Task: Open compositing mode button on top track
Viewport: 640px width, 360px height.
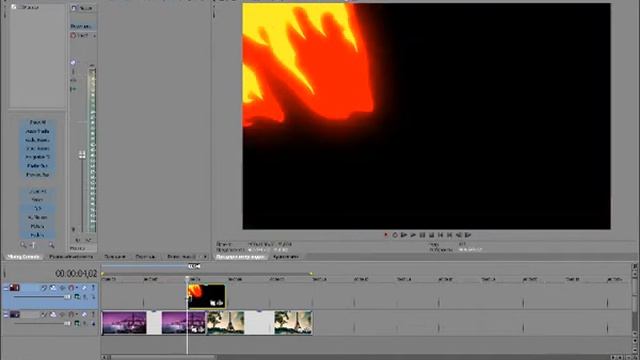Action: tap(77, 297)
